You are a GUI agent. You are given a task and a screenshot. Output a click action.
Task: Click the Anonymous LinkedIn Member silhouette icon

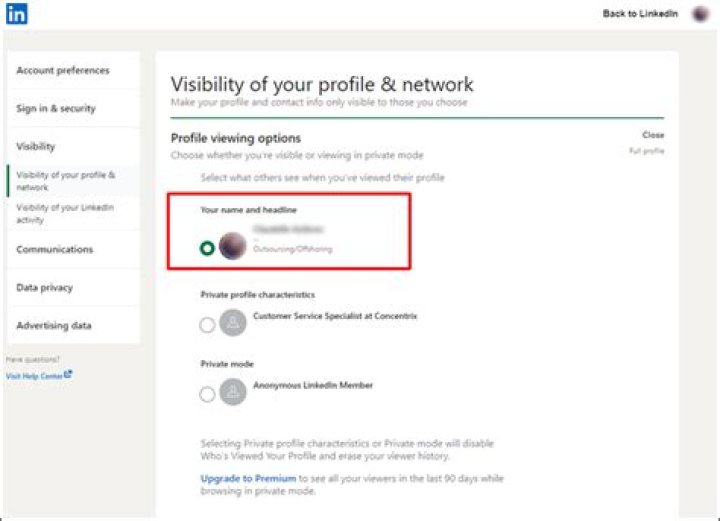[x=233, y=392]
